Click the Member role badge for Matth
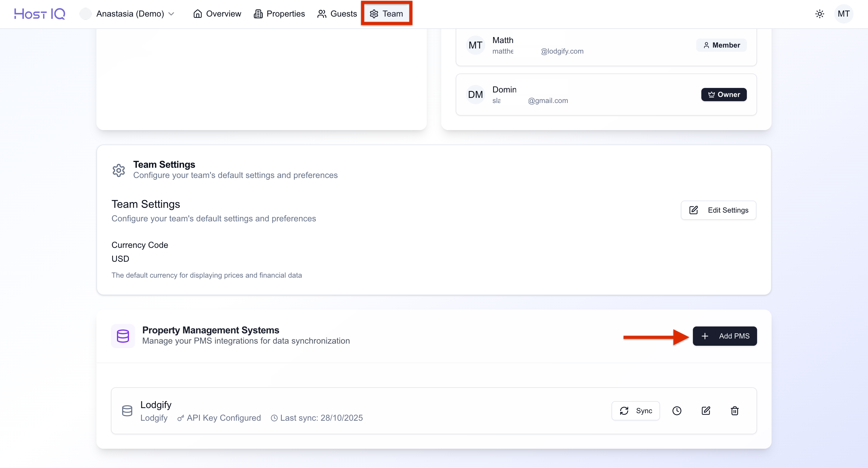Image resolution: width=868 pixels, height=468 pixels. coord(722,45)
